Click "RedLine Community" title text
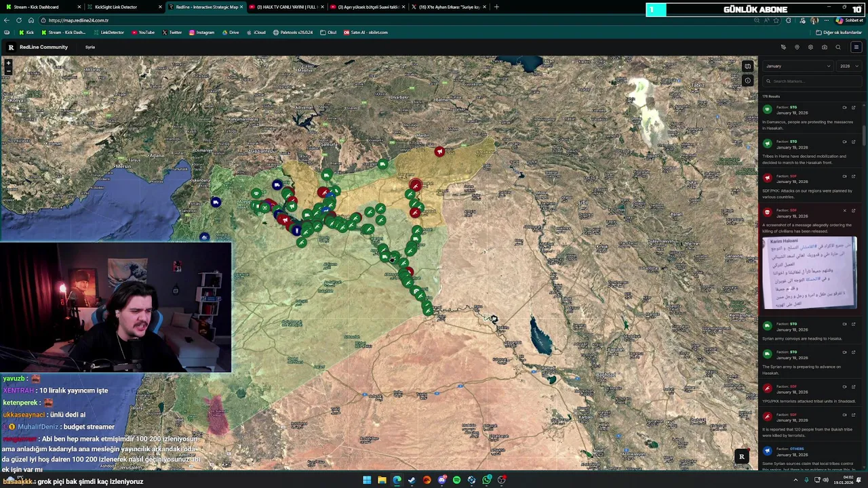Viewport: 868px width, 488px height. tap(43, 47)
